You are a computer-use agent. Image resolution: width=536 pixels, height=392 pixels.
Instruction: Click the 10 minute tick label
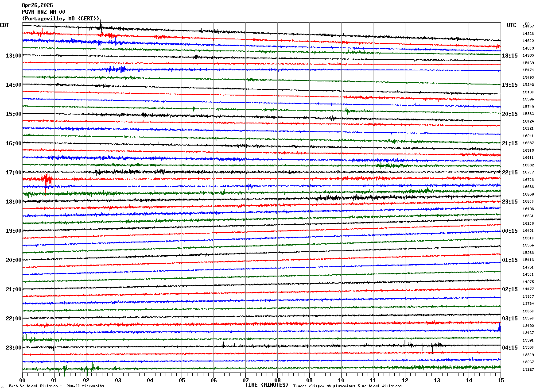pyautogui.click(x=341, y=380)
